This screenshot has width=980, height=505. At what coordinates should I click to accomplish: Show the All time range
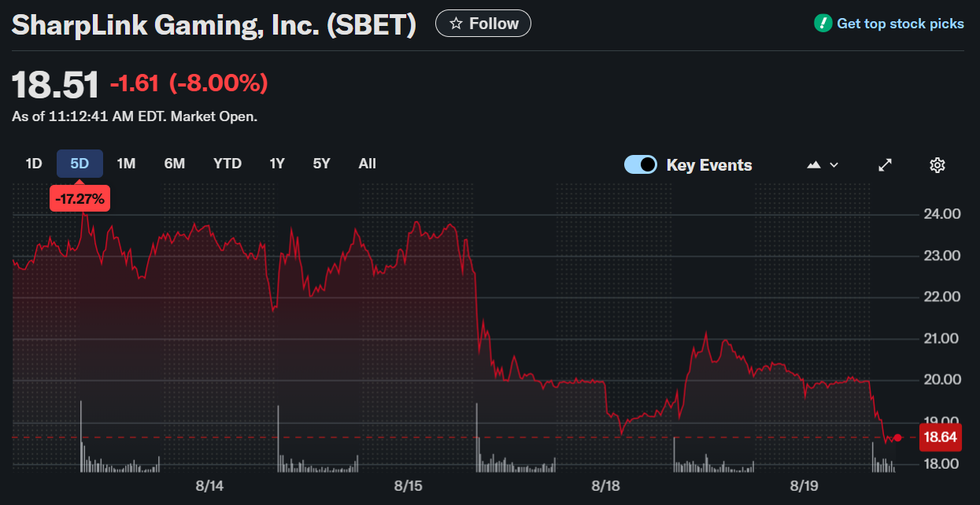(x=367, y=164)
